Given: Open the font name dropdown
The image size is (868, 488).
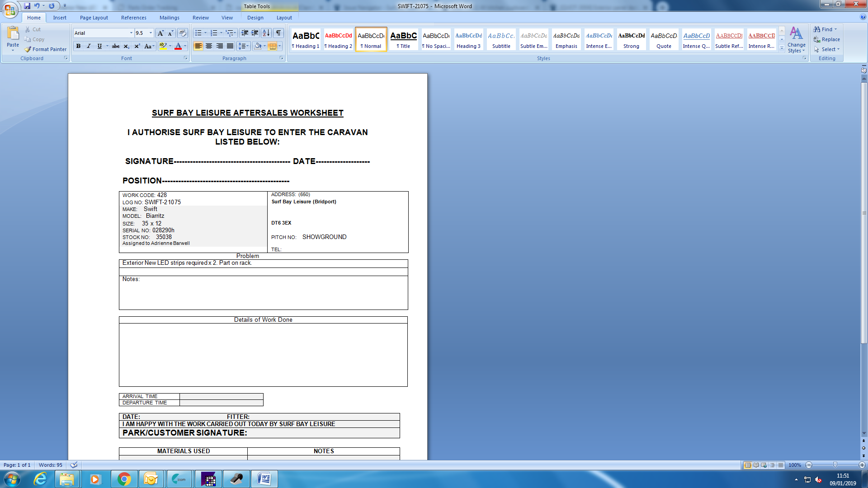Looking at the screenshot, I should (131, 33).
